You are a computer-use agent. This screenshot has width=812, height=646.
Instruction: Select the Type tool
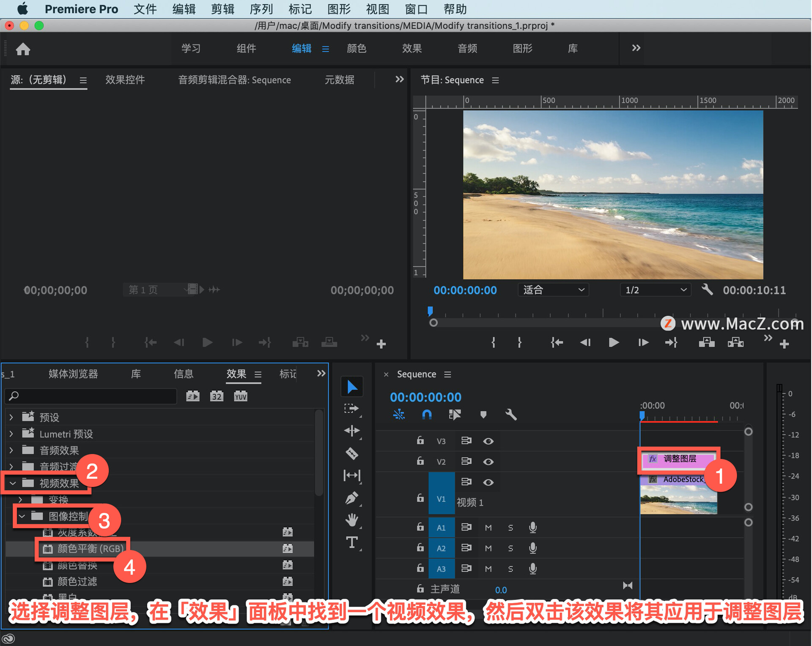pyautogui.click(x=352, y=542)
